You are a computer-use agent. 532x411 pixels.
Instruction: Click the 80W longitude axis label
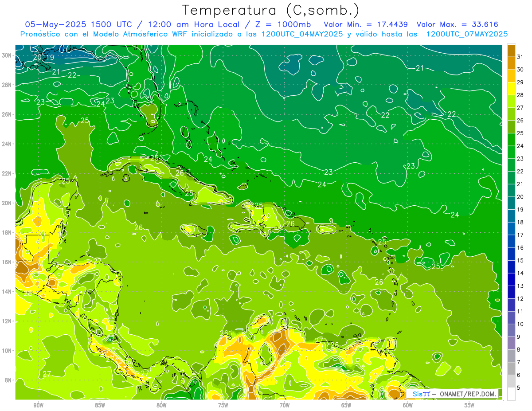click(161, 405)
